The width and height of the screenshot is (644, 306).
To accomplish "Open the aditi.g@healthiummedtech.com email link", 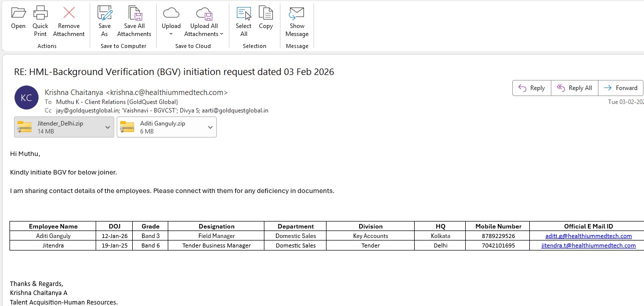I will tap(588, 236).
